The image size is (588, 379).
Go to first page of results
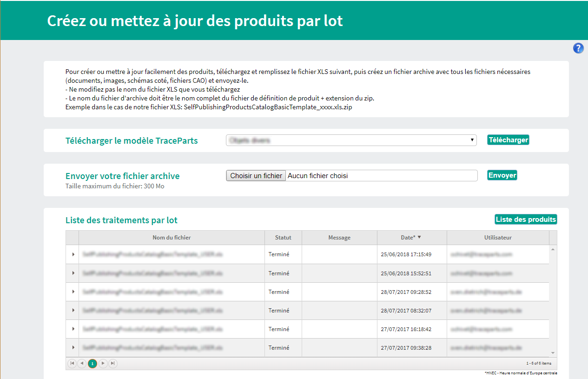coord(72,364)
